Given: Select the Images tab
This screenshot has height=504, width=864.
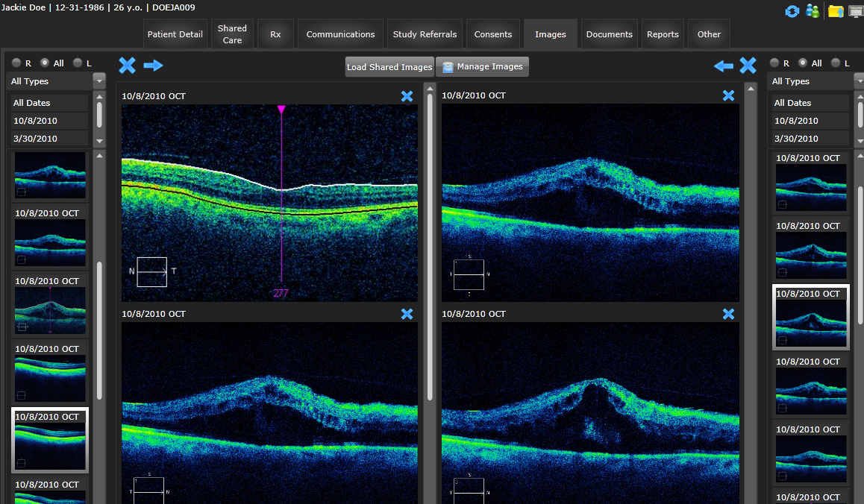Looking at the screenshot, I should pos(551,34).
